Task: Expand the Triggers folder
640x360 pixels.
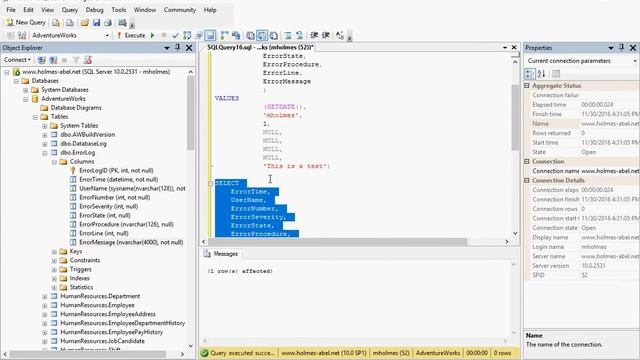Action: click(x=54, y=269)
